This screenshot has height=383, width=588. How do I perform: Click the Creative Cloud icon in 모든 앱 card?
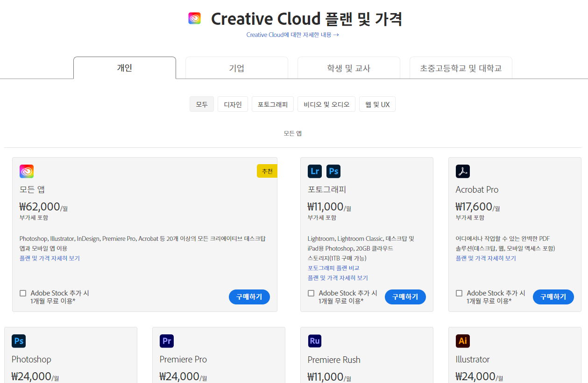click(27, 172)
